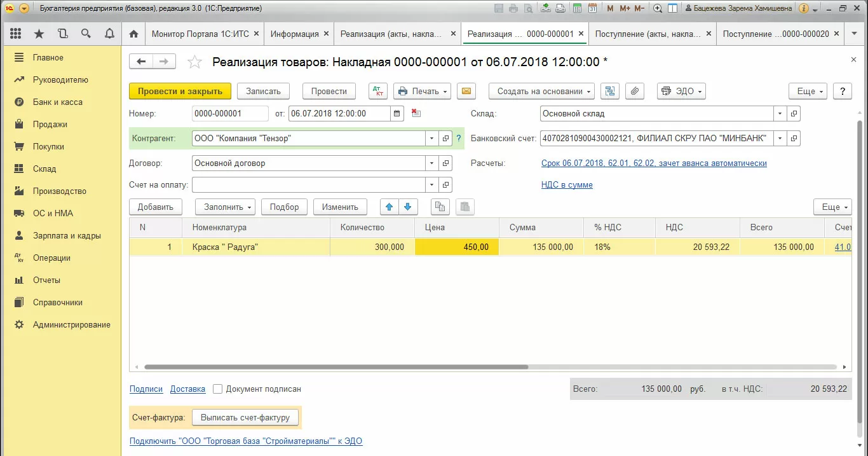Expand Контрагент field dropdown arrow

coord(431,138)
